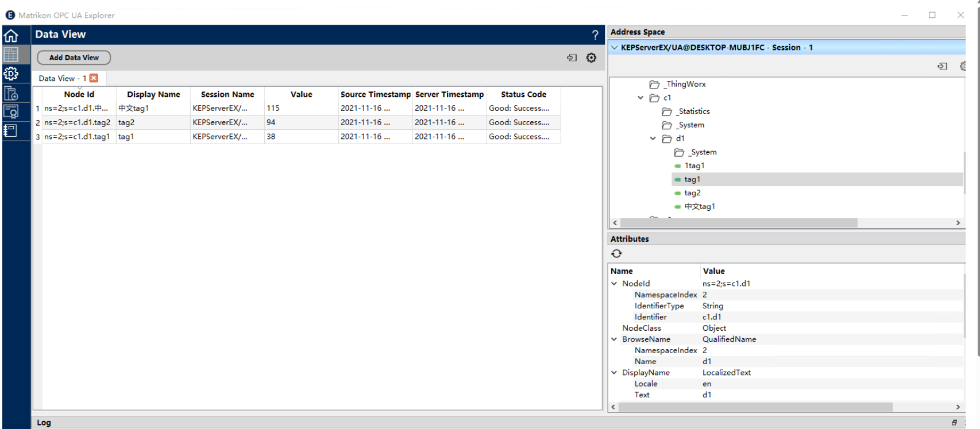Collapse the NodeId attribute group
Screen dimensions: 980x429
pos(614,283)
